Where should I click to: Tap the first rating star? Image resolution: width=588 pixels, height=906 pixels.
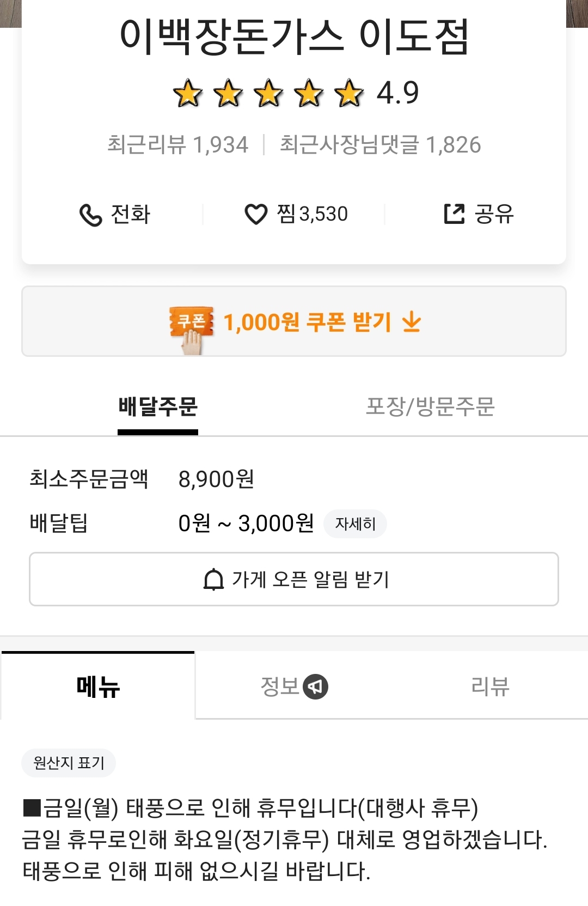pos(188,93)
